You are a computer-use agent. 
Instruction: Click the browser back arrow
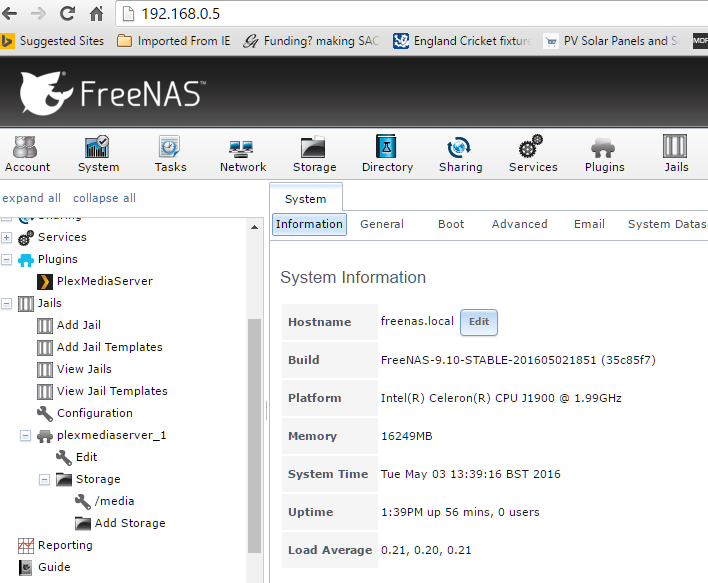[9, 14]
